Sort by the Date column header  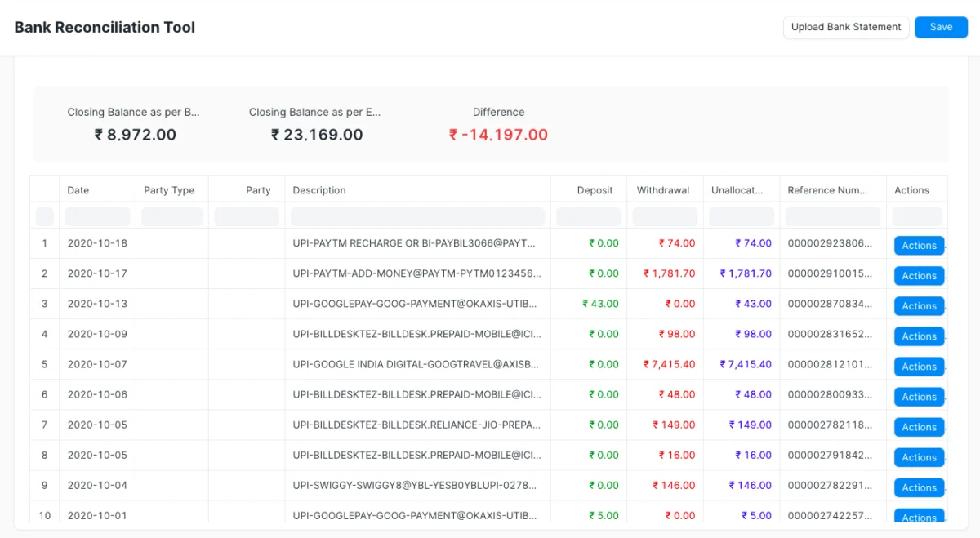78,190
